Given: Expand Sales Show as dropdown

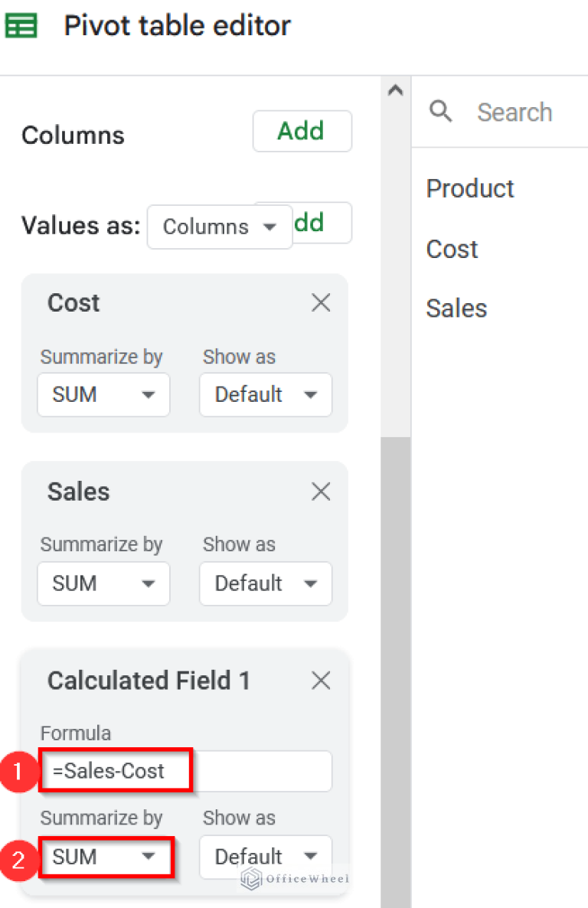Looking at the screenshot, I should pos(265,583).
